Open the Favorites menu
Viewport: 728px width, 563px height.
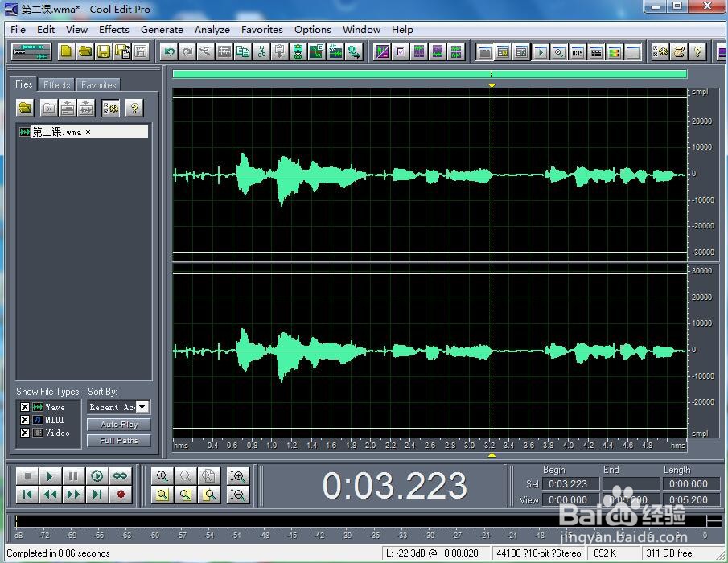(x=262, y=30)
